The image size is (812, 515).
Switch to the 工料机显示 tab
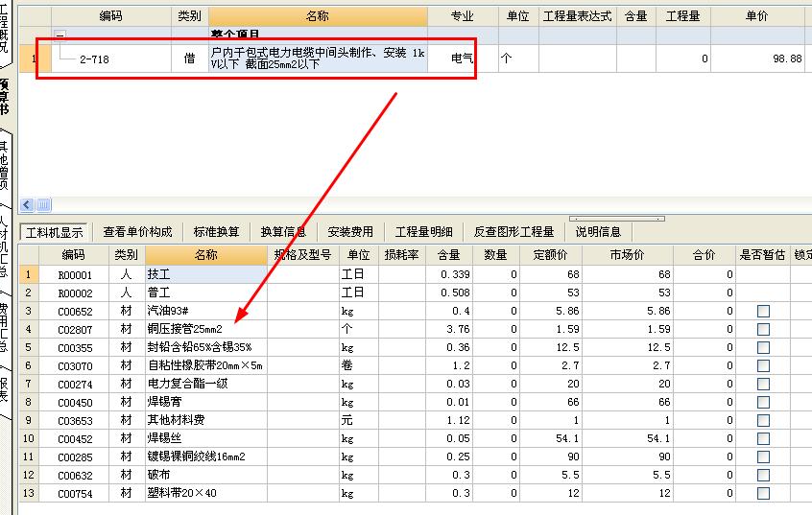[x=55, y=232]
